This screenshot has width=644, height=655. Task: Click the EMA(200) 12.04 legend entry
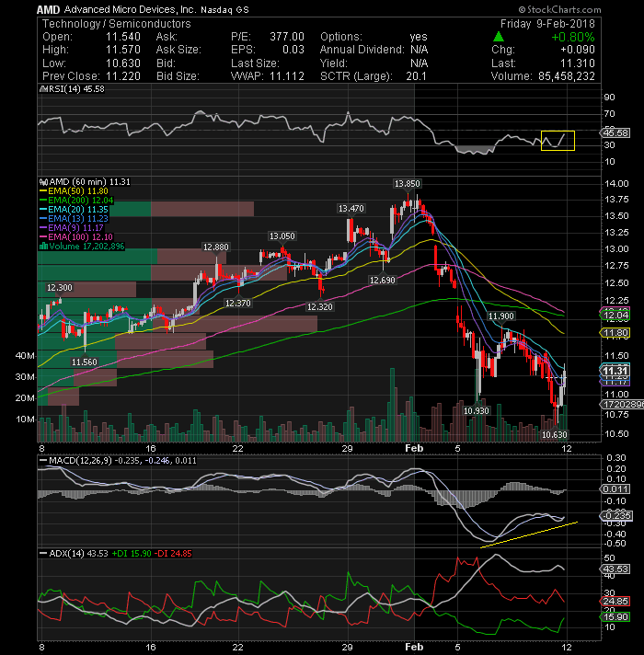click(x=77, y=201)
